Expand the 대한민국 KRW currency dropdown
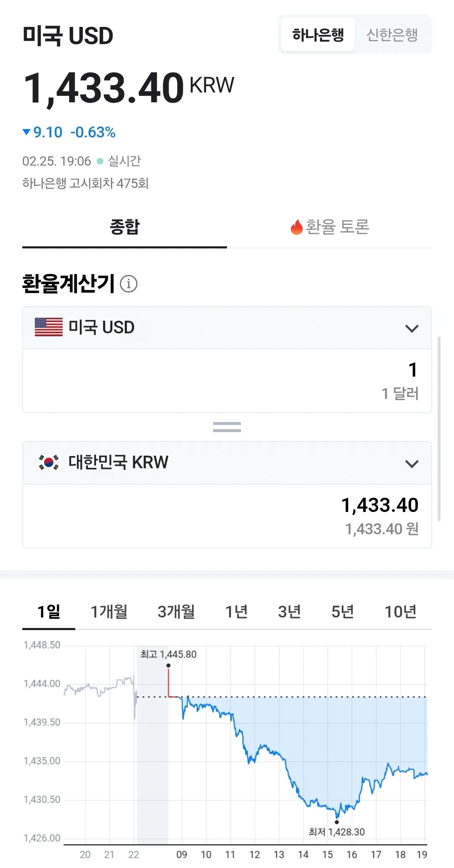The image size is (454, 868). [x=227, y=463]
